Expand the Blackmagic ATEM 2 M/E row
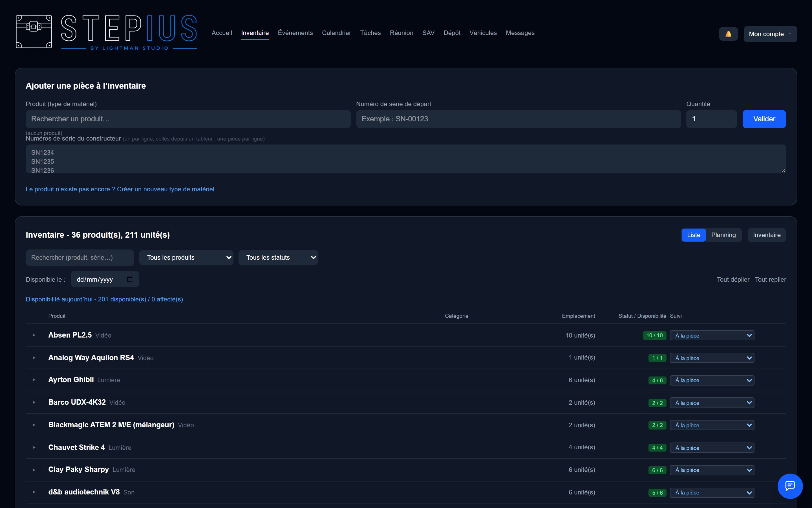The image size is (812, 508). click(34, 425)
